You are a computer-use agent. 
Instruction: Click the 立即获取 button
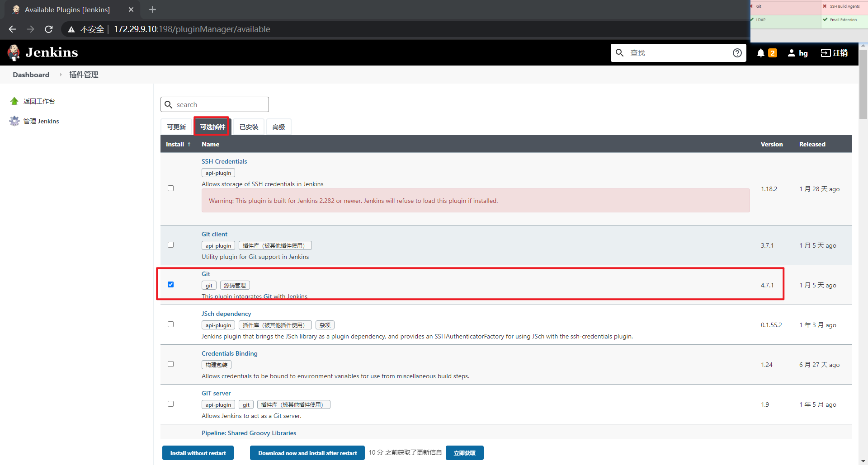(x=464, y=453)
